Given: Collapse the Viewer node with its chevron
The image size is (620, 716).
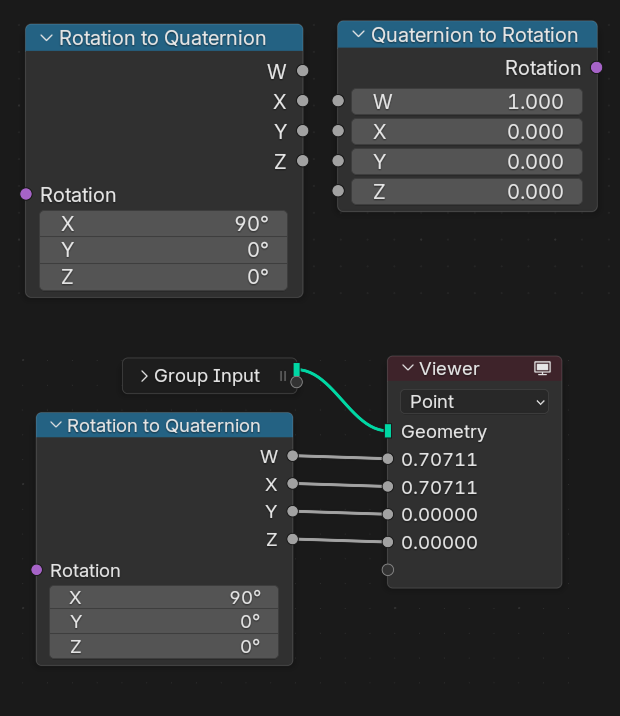Looking at the screenshot, I should [407, 369].
